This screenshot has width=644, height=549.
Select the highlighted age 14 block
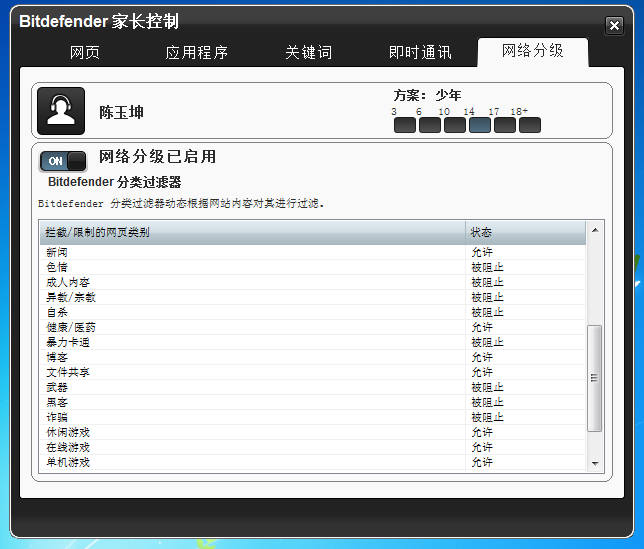click(479, 125)
